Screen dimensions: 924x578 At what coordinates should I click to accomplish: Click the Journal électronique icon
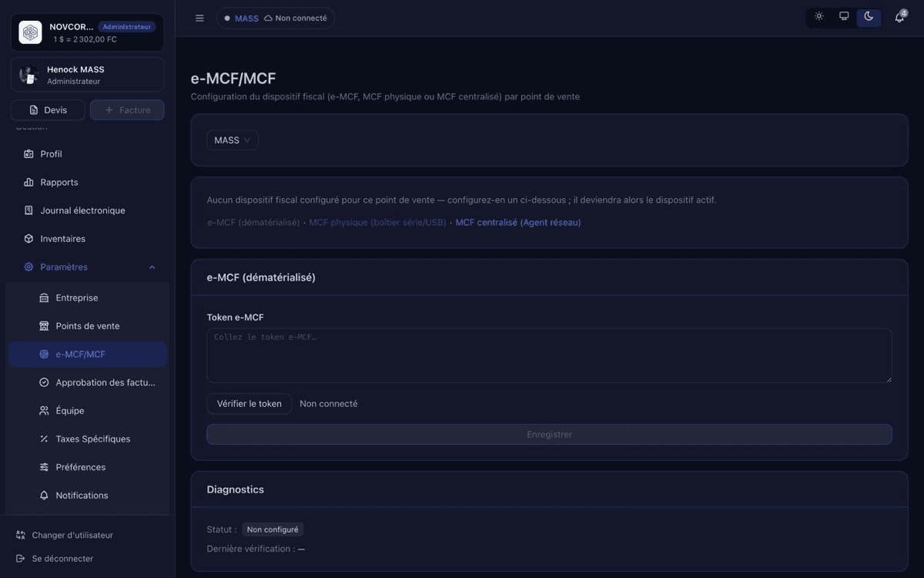(x=28, y=210)
